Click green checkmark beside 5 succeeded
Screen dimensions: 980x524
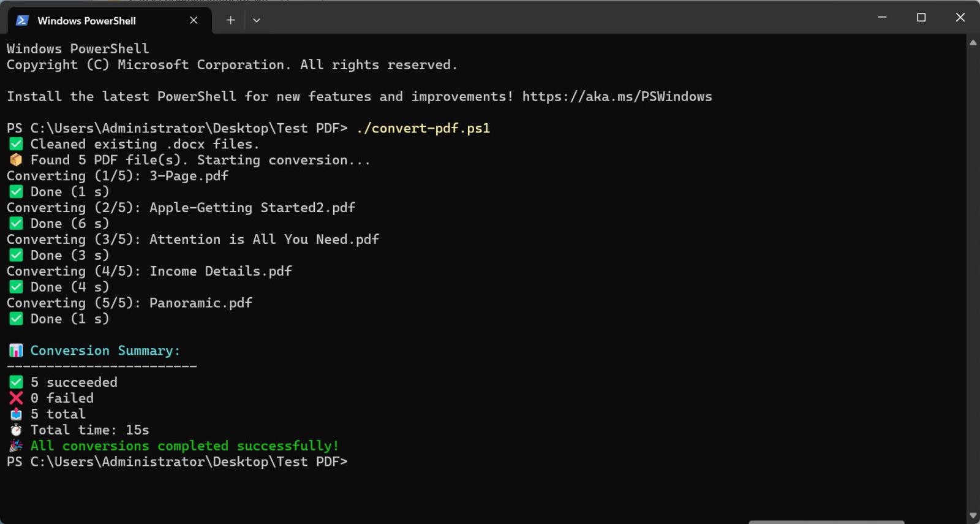coord(16,382)
